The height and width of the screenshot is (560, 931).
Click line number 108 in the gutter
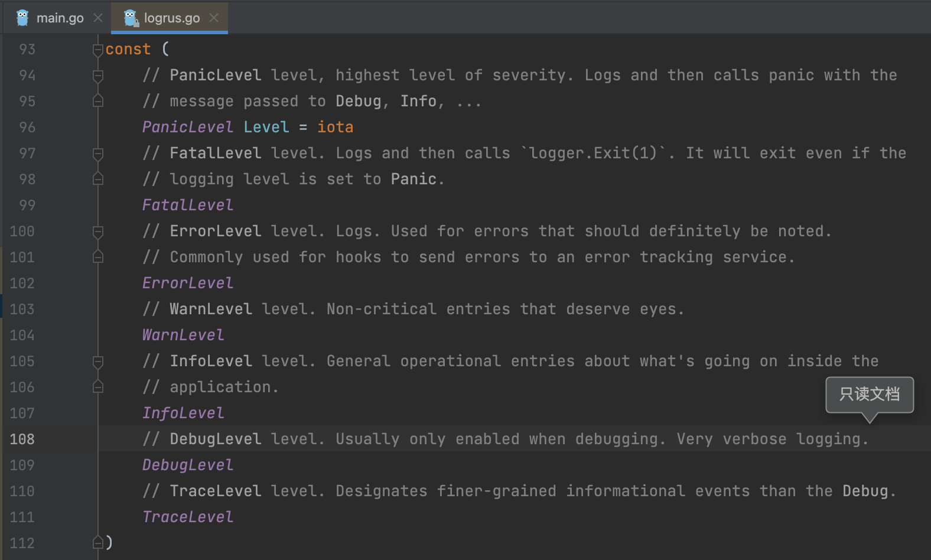pos(22,439)
